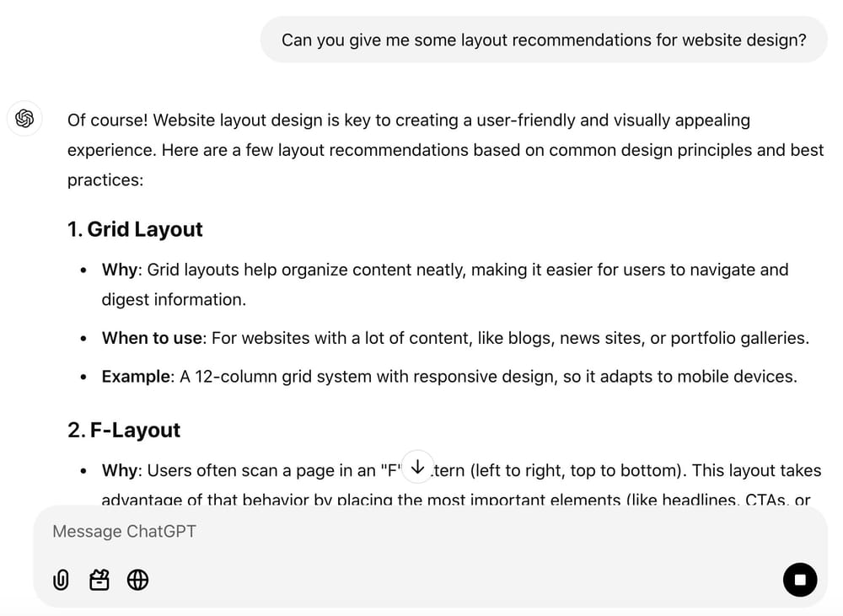Attach a file with the paperclip icon
The image size is (843, 616).
[x=60, y=580]
